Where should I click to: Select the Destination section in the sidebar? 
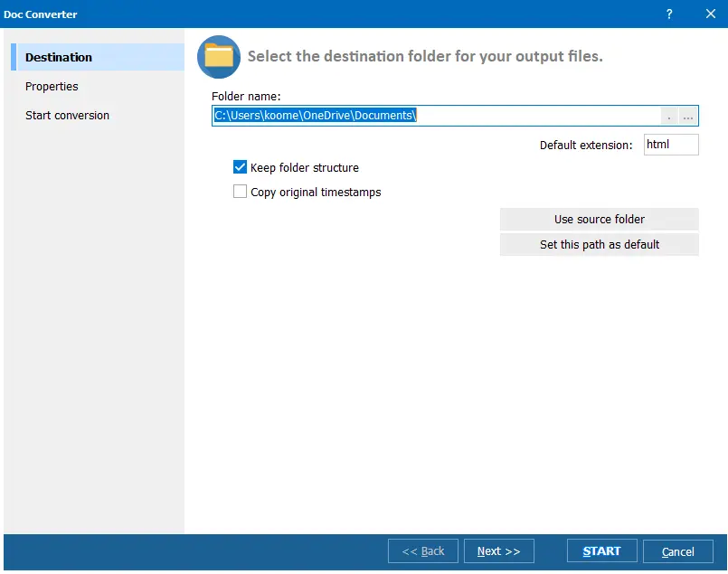click(x=58, y=56)
